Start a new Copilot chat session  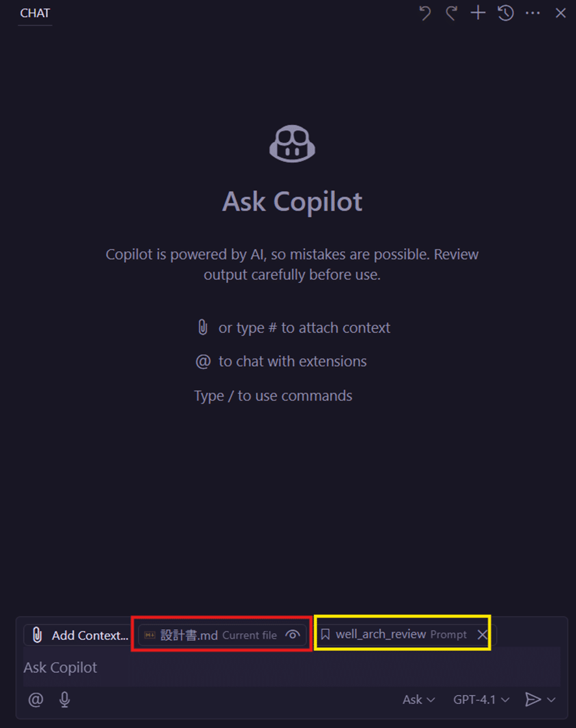pos(478,13)
